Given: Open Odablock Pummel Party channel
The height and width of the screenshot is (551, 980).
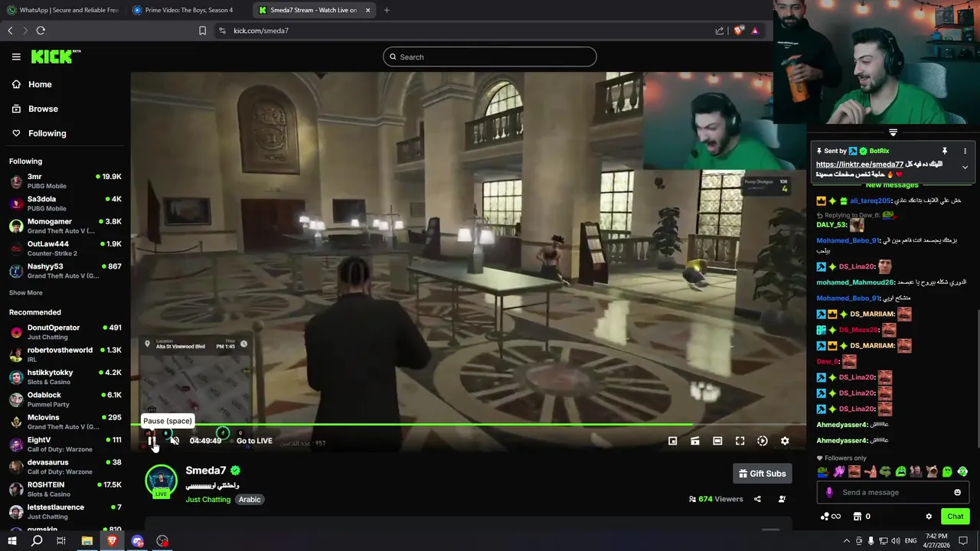Looking at the screenshot, I should tap(65, 399).
